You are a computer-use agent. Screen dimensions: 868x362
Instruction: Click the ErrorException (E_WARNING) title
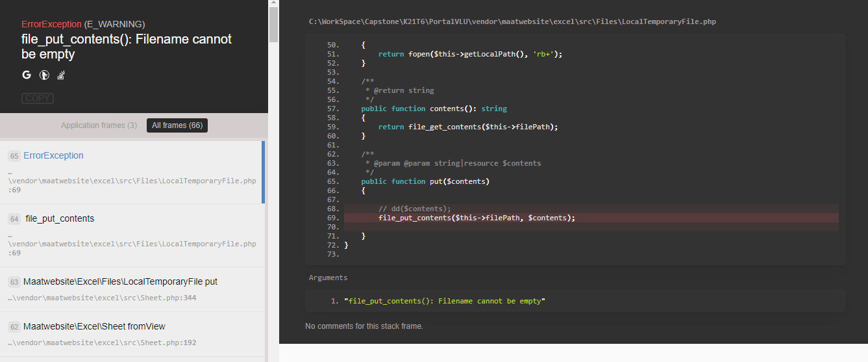pyautogui.click(x=83, y=24)
